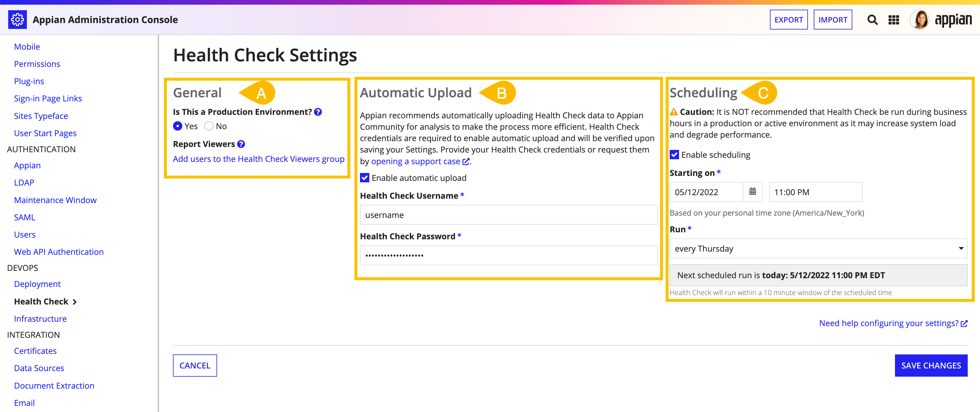Image resolution: width=980 pixels, height=412 pixels.
Task: Click SAVE CHANGES button
Action: [x=931, y=366]
